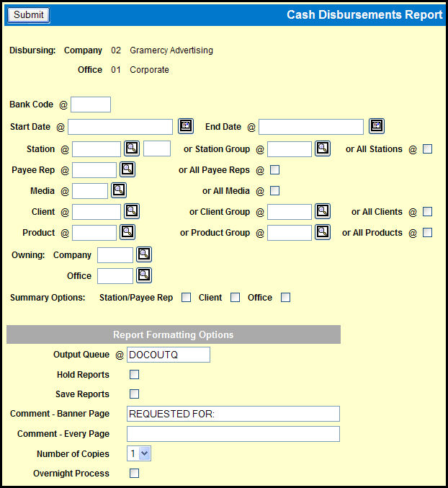Image resolution: width=448 pixels, height=488 pixels.
Task: Click the Comment - Every Page field
Action: (233, 434)
